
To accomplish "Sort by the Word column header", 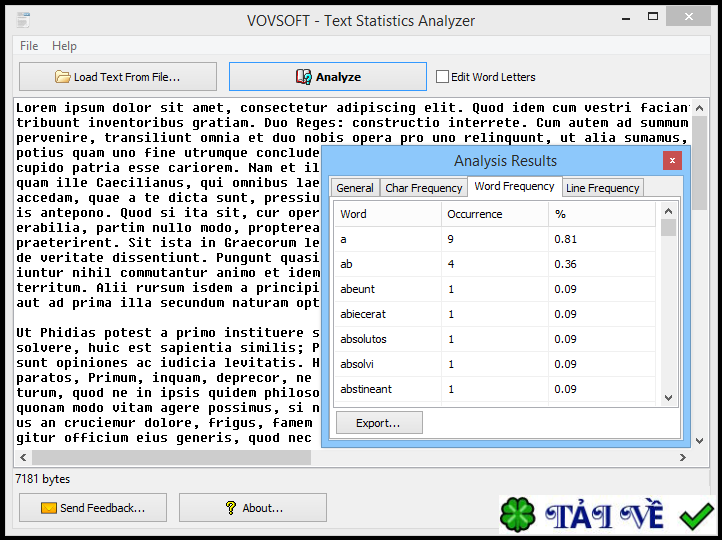I will tap(388, 214).
